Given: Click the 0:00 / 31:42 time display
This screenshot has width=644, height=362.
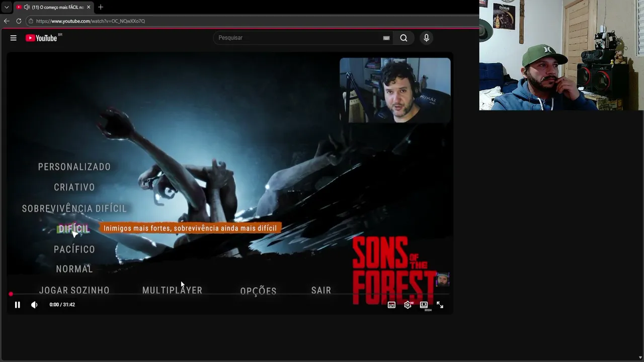Looking at the screenshot, I should point(62,305).
